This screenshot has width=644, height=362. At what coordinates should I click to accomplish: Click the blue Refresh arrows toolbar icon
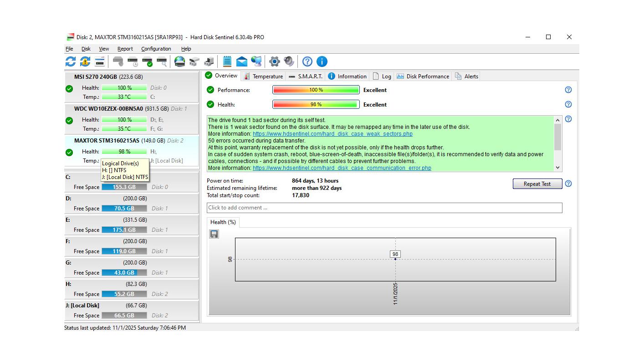71,61
